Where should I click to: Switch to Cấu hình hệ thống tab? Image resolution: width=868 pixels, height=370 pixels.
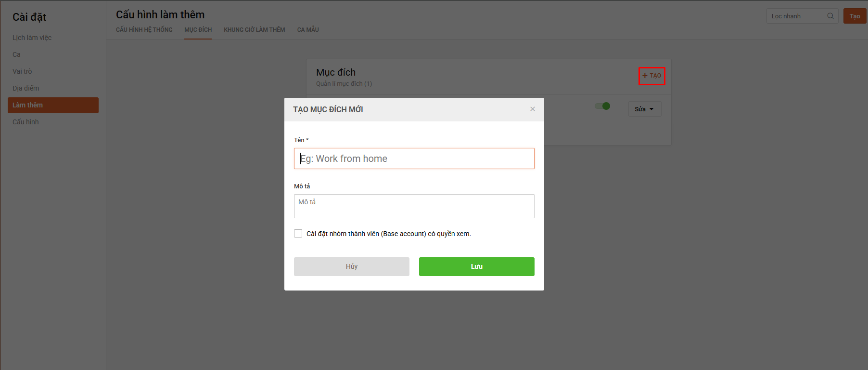pos(144,30)
